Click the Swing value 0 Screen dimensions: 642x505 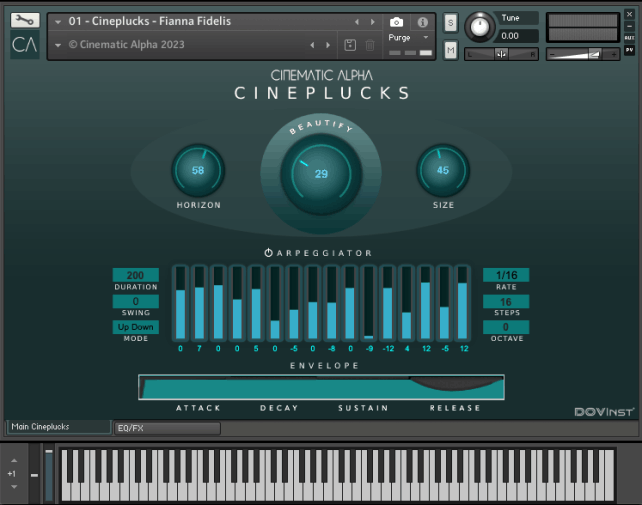[136, 301]
